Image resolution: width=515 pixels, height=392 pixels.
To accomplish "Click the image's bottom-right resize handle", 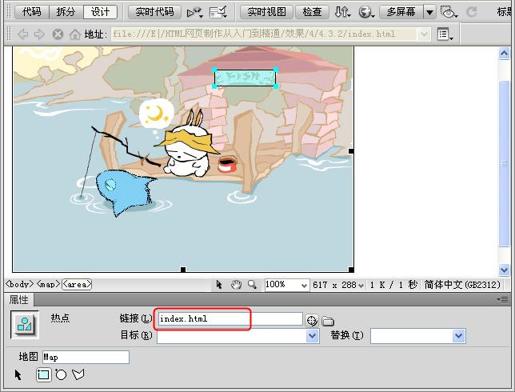I will [351, 269].
